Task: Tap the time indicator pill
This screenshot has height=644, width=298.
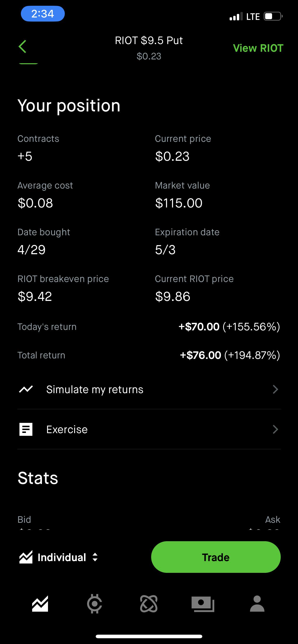Action: tap(42, 14)
